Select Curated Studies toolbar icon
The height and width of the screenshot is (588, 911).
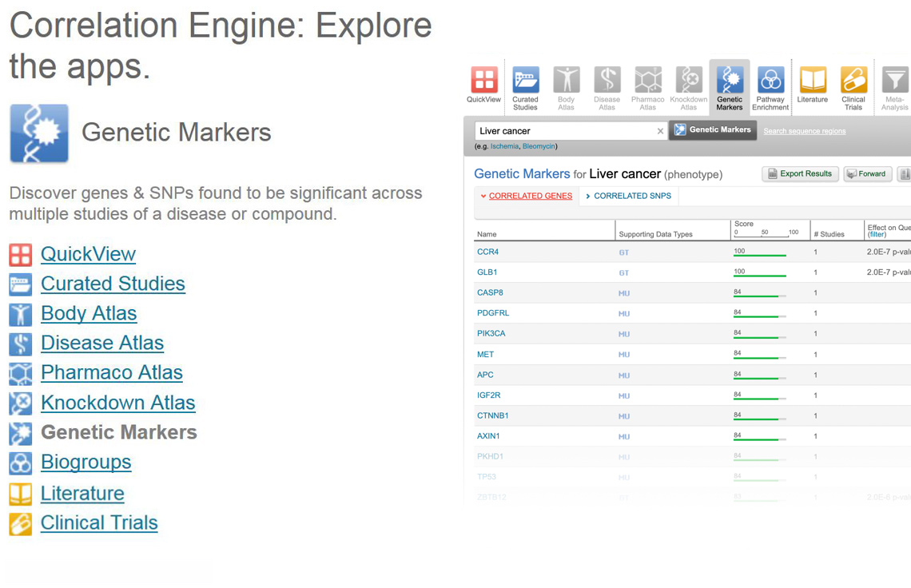tap(525, 81)
